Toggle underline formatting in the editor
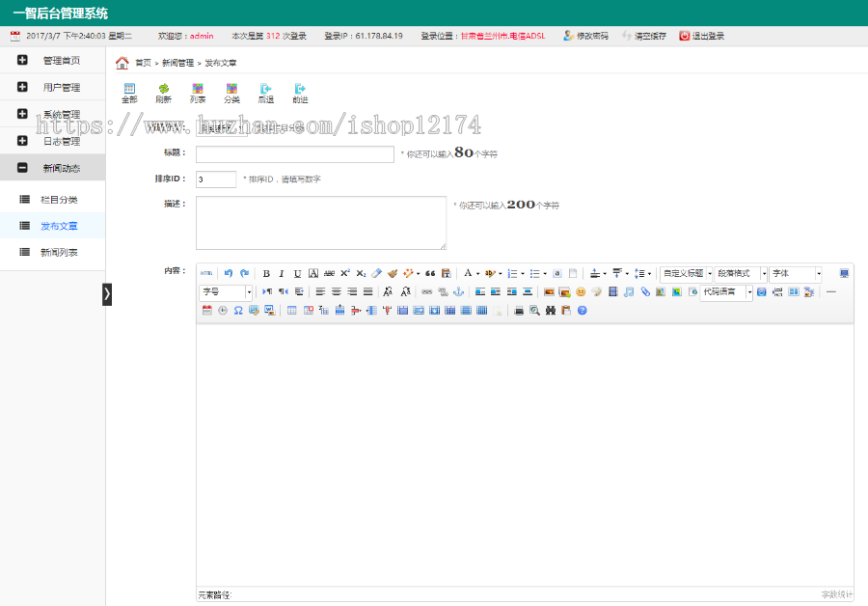The height and width of the screenshot is (606, 868). pos(298,273)
